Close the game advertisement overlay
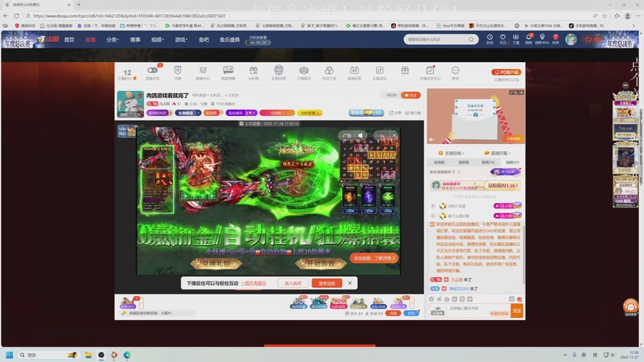The height and width of the screenshot is (362, 644). tap(394, 135)
